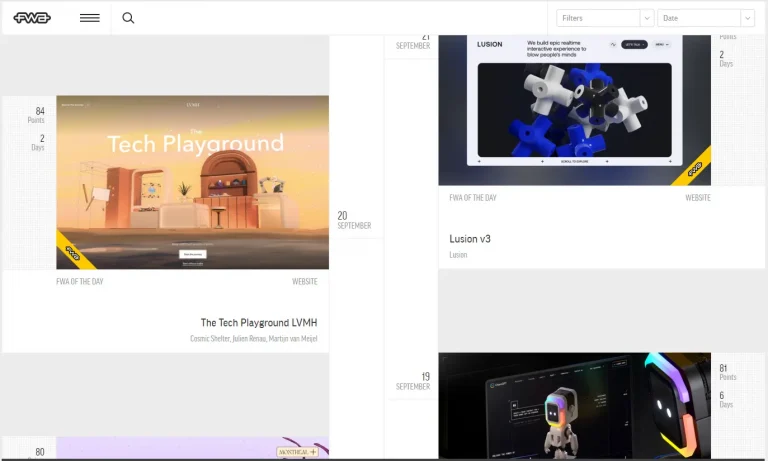Expand the Filters dropdown arrow
The height and width of the screenshot is (461, 768).
[x=647, y=18]
